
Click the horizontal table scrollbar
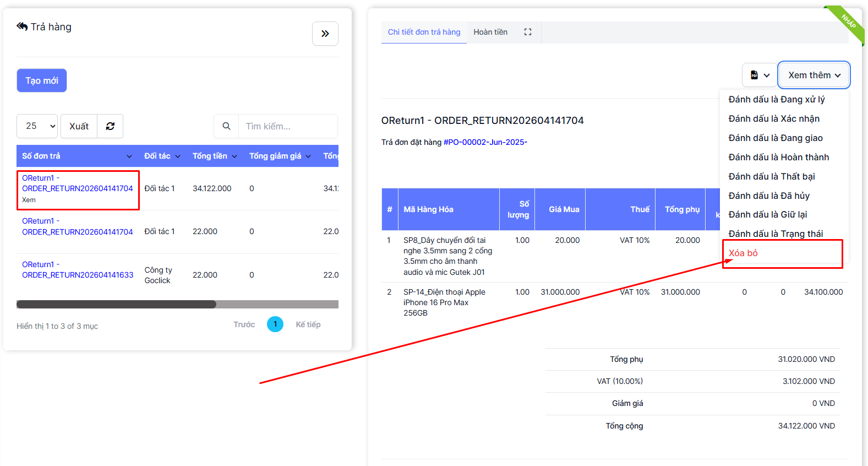[x=117, y=304]
